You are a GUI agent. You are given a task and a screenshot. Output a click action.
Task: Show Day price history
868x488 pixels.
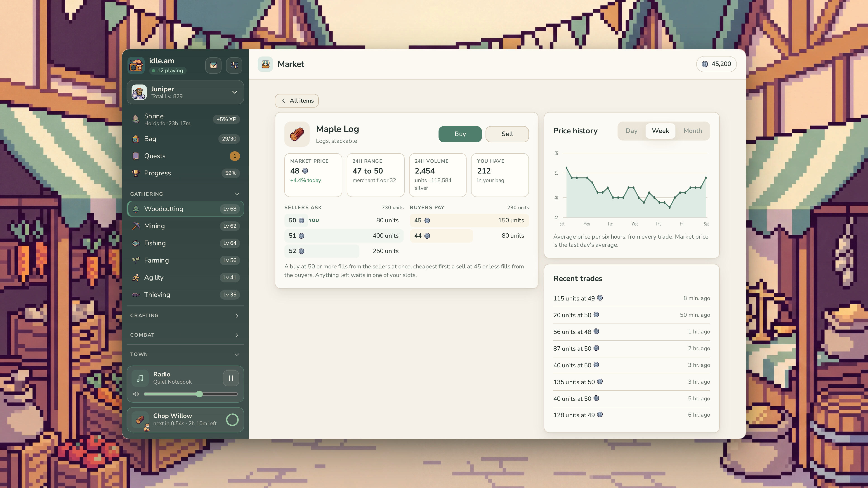click(x=632, y=131)
